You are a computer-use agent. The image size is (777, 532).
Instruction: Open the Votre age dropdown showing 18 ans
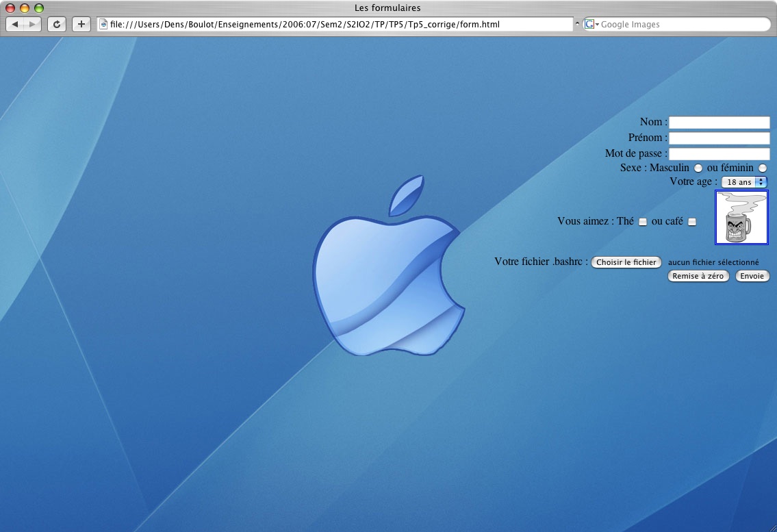point(744,182)
